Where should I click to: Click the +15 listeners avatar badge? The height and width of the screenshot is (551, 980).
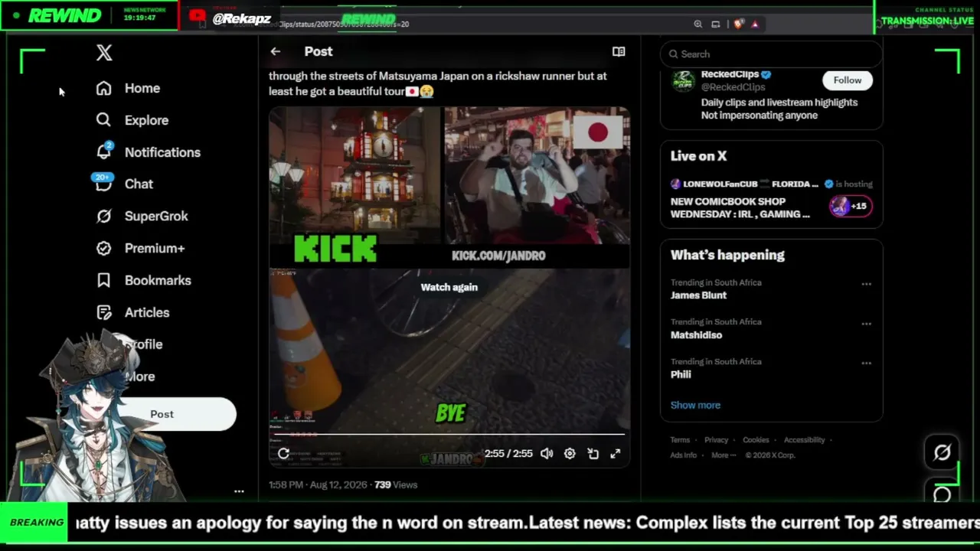[x=850, y=206]
